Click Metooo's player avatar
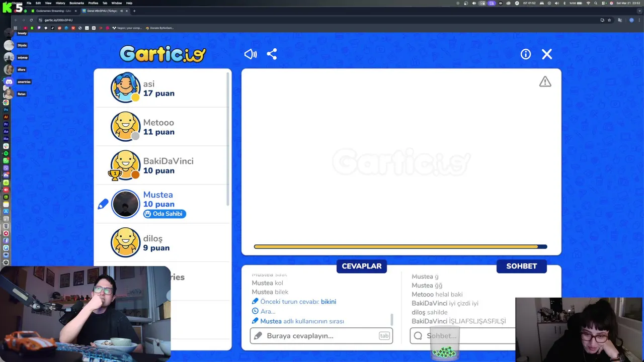Screen dimensions: 644x362 (125, 126)
